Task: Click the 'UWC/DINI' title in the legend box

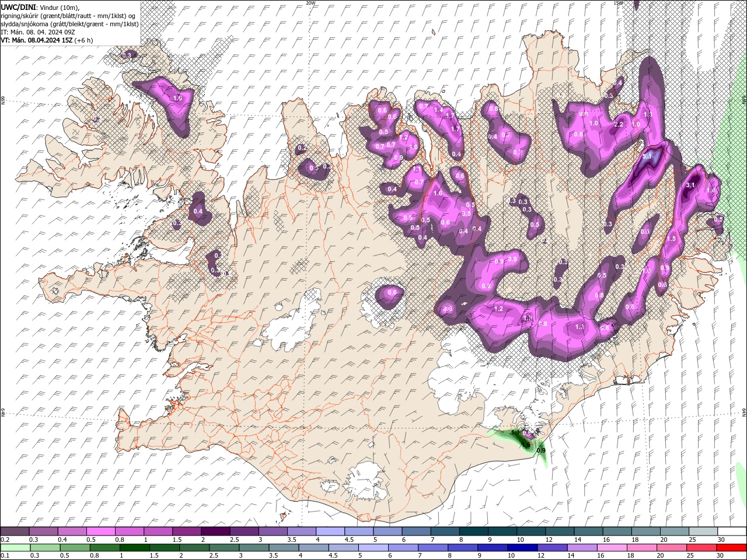Action: 19,7
